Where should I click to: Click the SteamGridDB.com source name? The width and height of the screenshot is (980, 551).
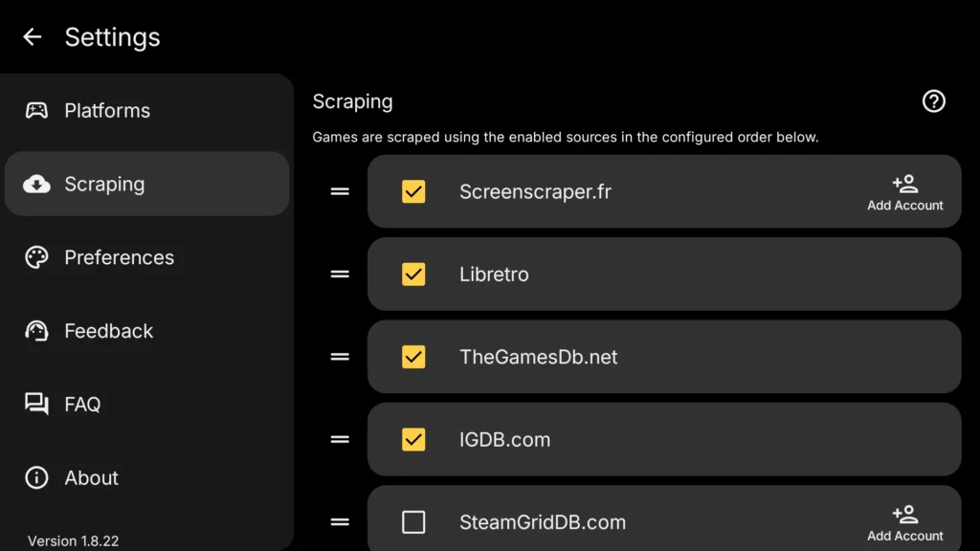(543, 521)
